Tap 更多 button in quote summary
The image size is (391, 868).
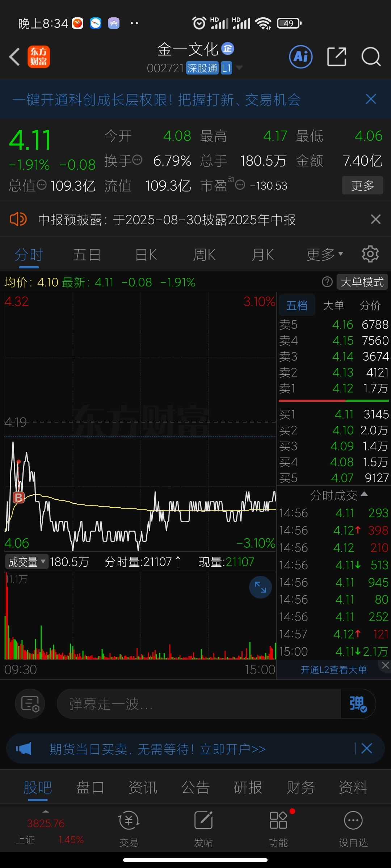(x=362, y=186)
